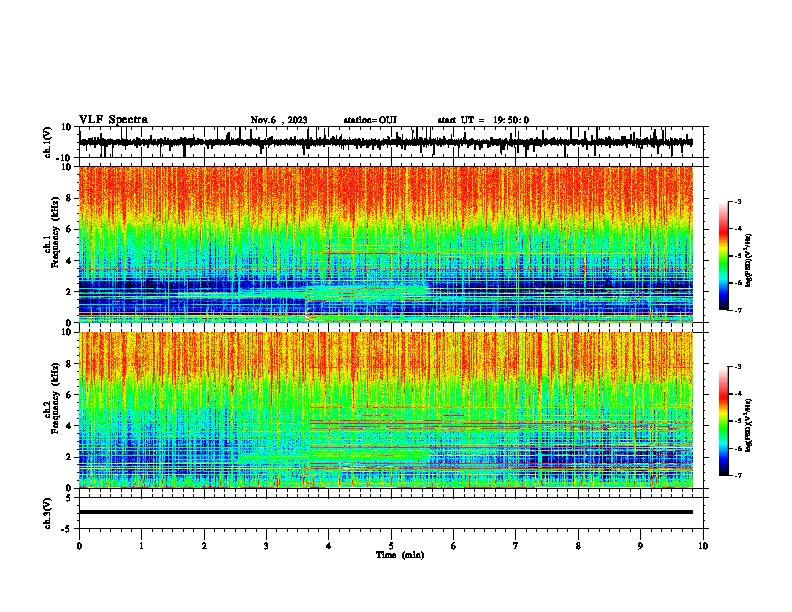Click inside the ch.2 spectrogram panel
Viewport: 792px width, 612px height.
(386, 410)
